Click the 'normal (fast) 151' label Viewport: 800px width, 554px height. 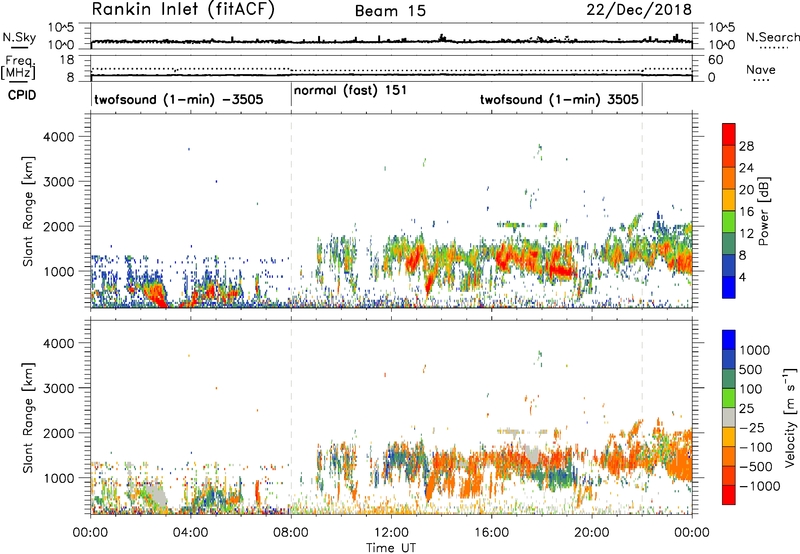tap(350, 91)
